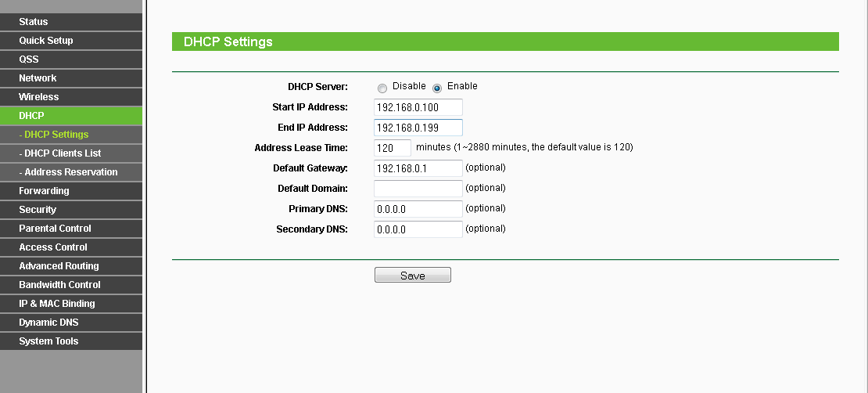868x393 pixels.
Task: Select the Disable DHCP Server radio button
Action: 382,88
